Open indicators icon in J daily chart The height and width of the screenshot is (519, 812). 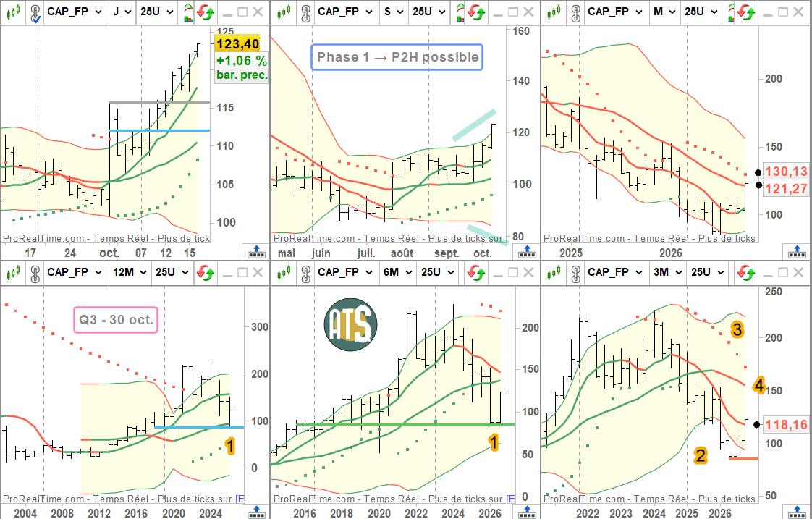pos(188,12)
